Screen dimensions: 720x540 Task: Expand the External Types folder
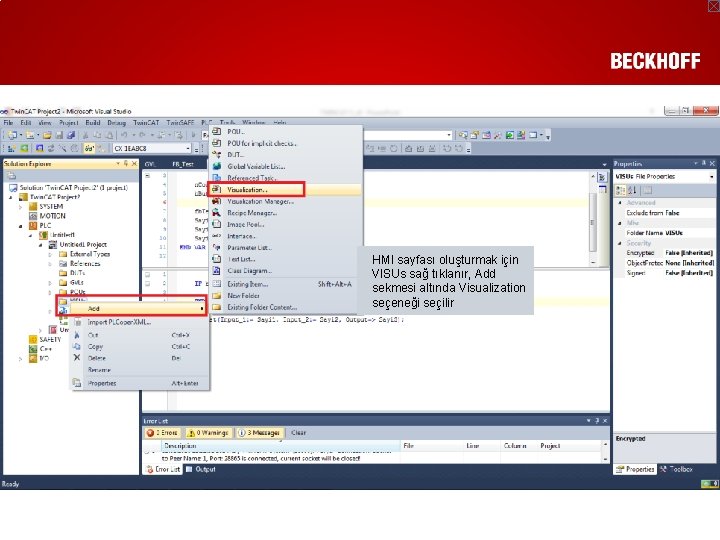pos(50,254)
